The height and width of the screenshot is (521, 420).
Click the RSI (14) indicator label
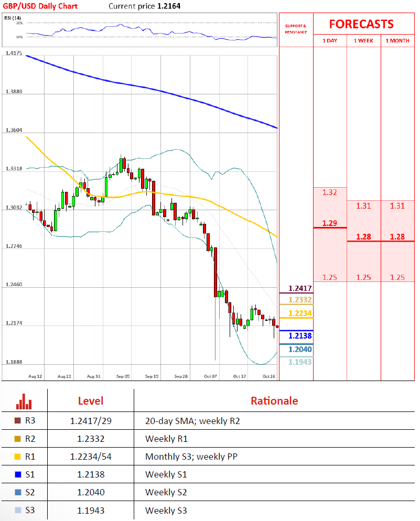point(13,18)
